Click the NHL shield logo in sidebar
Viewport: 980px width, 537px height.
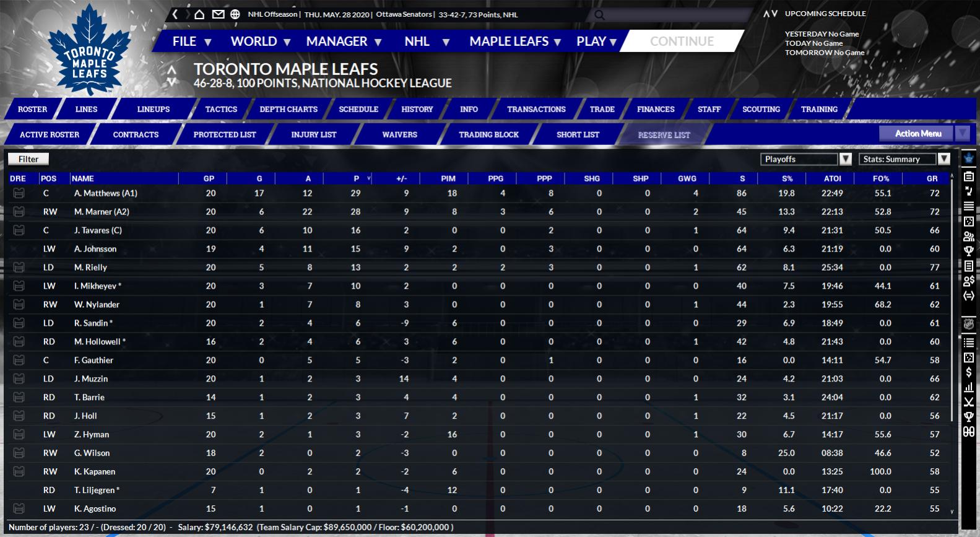pos(969,324)
